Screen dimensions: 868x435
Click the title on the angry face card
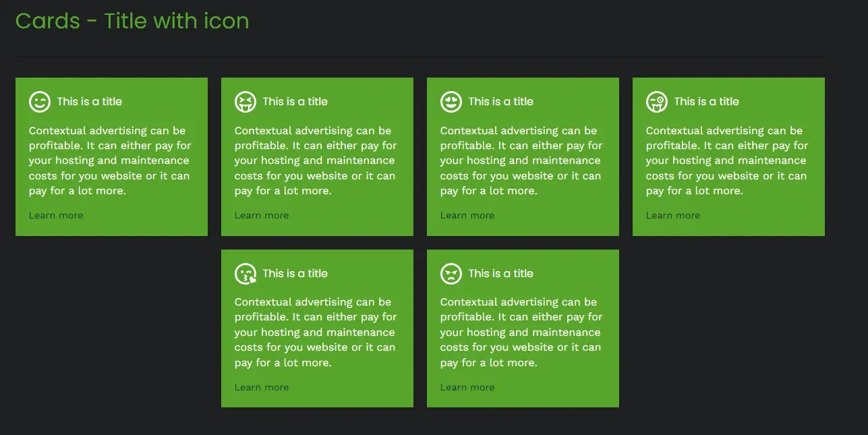500,273
